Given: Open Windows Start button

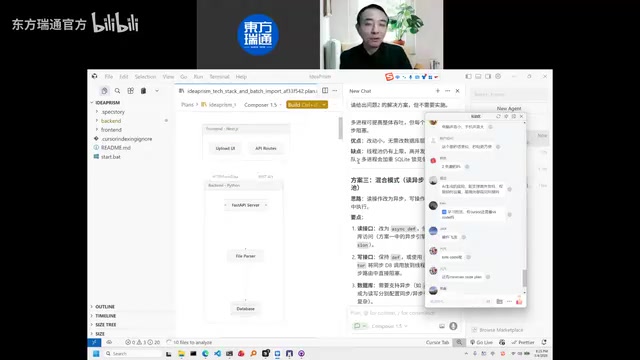Looking at the screenshot, I should [x=96, y=353].
